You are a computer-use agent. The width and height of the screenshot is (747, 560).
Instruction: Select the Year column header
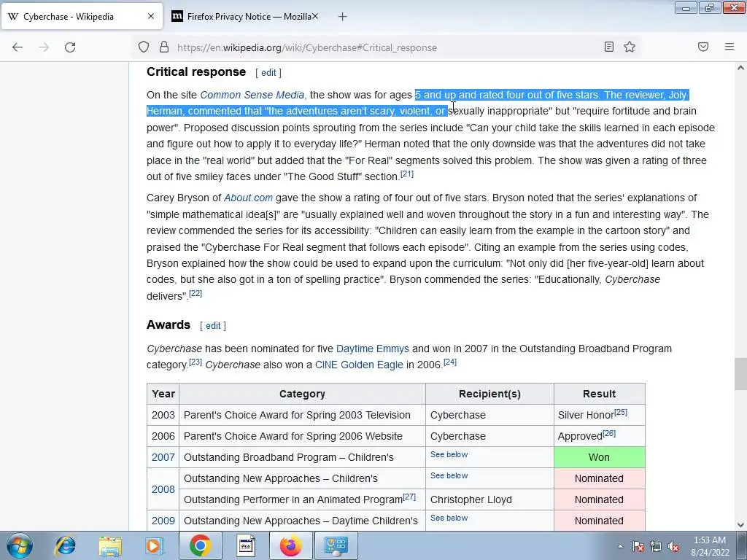pyautogui.click(x=163, y=394)
